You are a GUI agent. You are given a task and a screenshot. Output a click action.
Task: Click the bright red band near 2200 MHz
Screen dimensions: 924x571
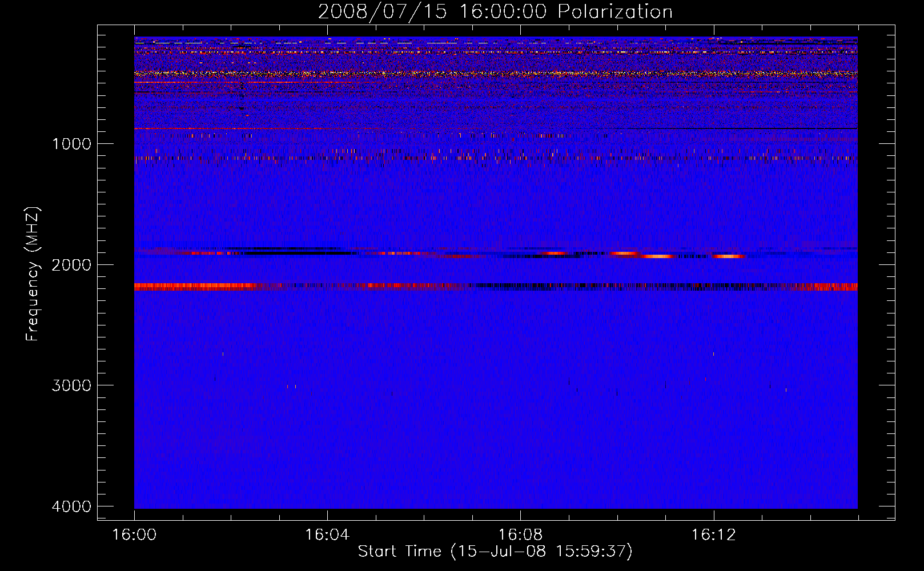[496, 287]
